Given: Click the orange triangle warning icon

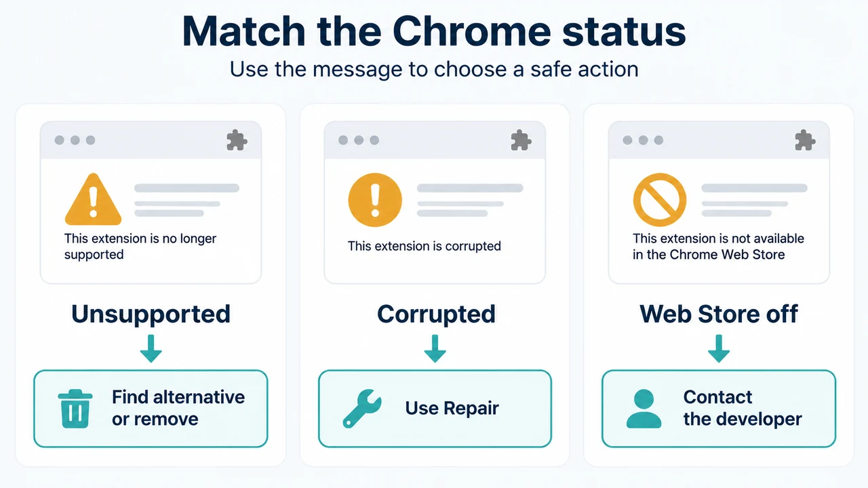Looking at the screenshot, I should [93, 199].
